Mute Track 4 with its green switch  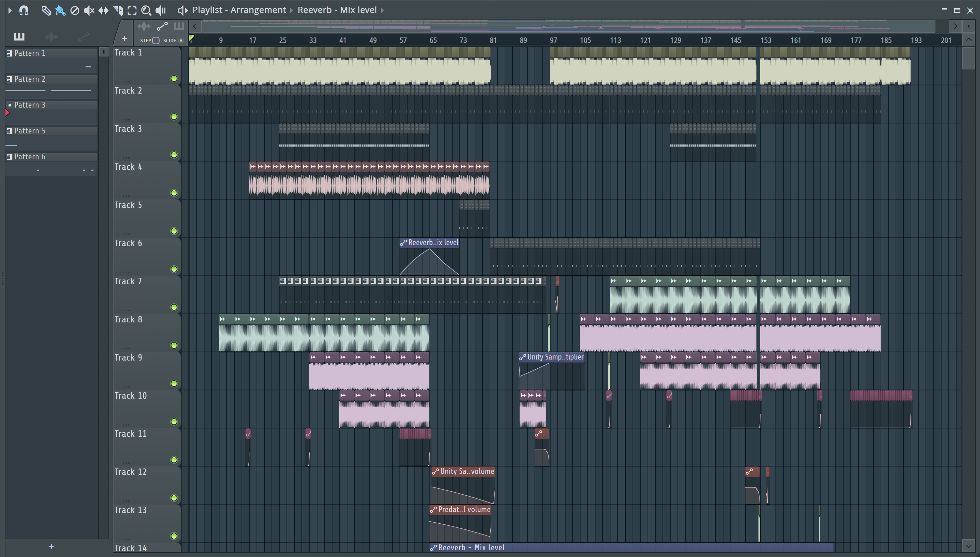point(174,193)
